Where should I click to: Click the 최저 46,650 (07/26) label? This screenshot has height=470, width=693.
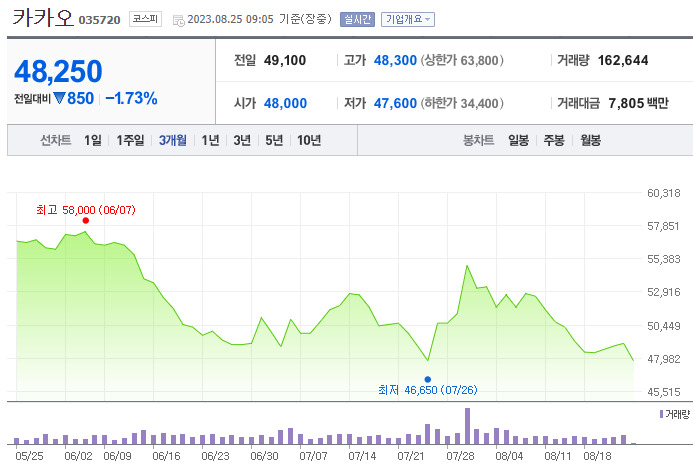428,390
